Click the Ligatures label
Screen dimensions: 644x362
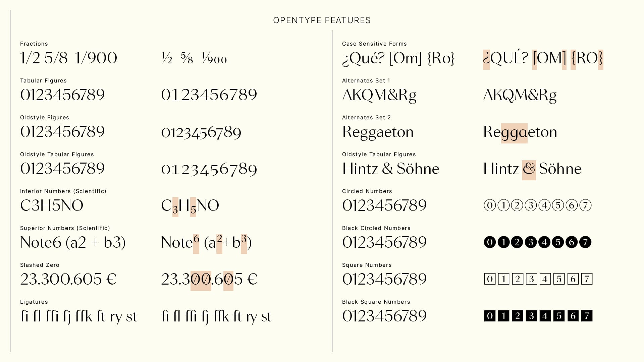coord(34,302)
